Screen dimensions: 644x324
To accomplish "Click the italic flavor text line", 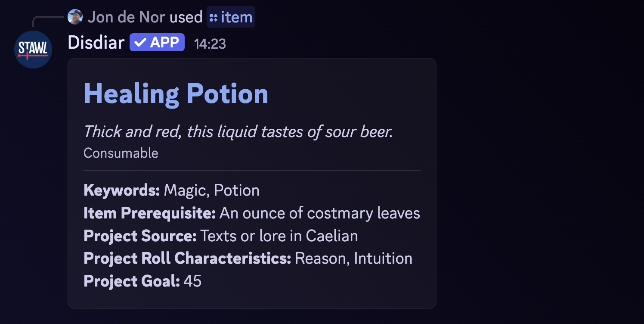I will (x=238, y=131).
